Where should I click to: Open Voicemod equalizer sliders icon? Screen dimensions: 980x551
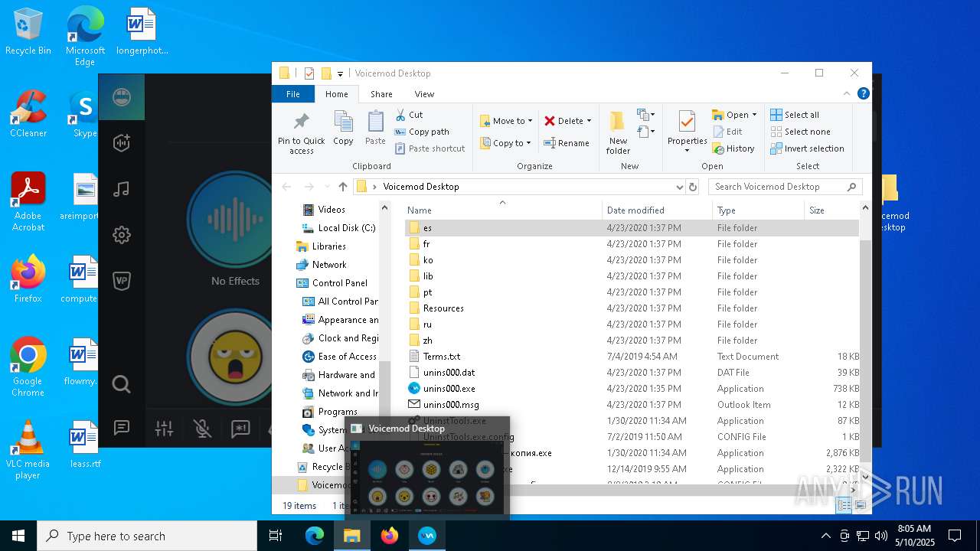pyautogui.click(x=164, y=429)
